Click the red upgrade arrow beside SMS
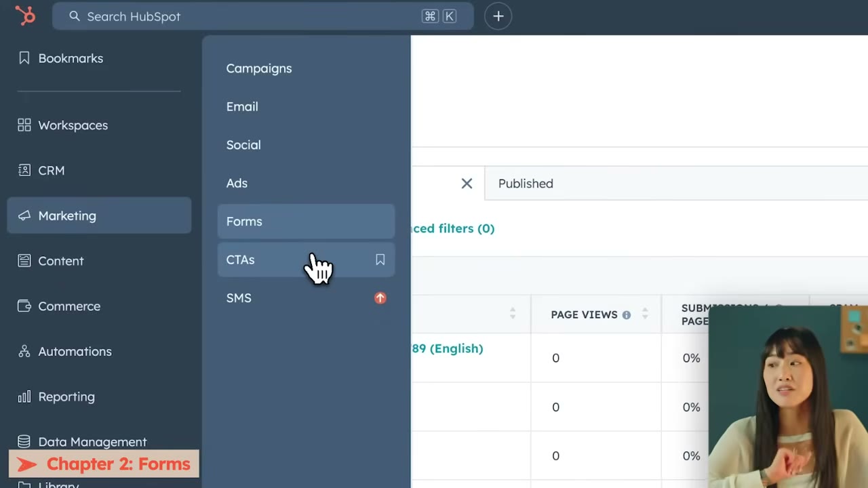Viewport: 868px width, 488px height. coord(380,298)
